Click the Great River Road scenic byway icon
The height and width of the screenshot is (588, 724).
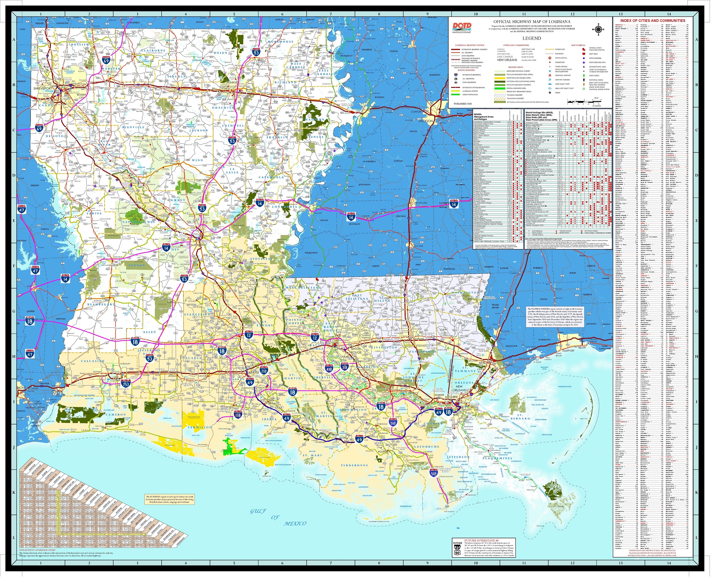pyautogui.click(x=584, y=89)
